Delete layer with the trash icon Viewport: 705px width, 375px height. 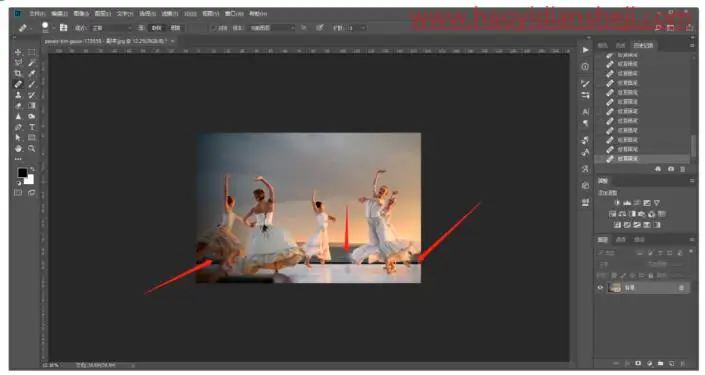683,363
